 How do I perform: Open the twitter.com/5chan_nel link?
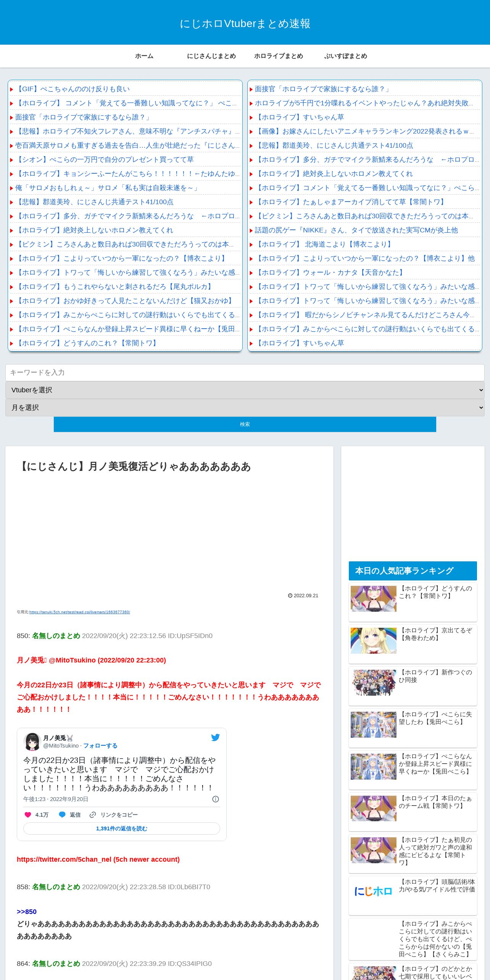(x=98, y=859)
